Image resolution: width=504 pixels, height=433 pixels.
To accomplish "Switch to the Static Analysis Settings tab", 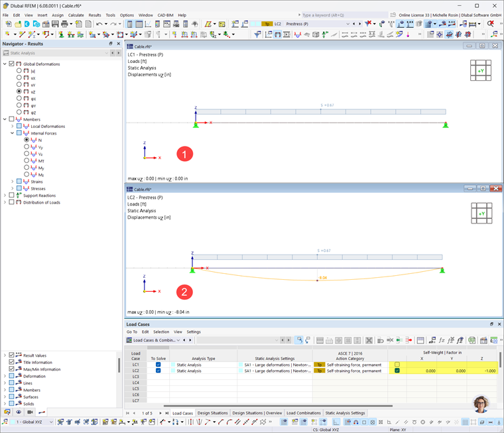I will click(345, 412).
